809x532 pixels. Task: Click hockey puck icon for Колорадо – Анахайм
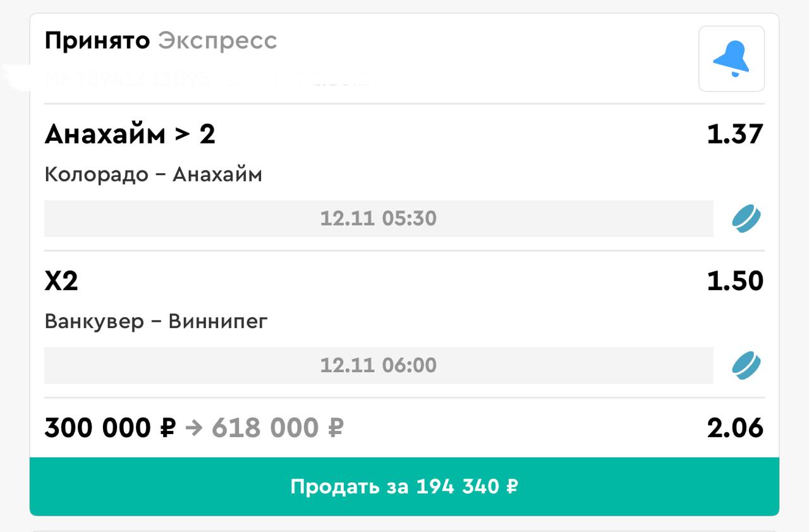coord(746,219)
